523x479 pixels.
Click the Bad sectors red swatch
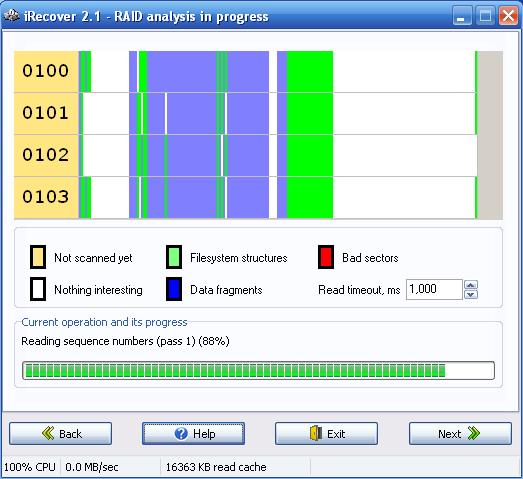(326, 257)
